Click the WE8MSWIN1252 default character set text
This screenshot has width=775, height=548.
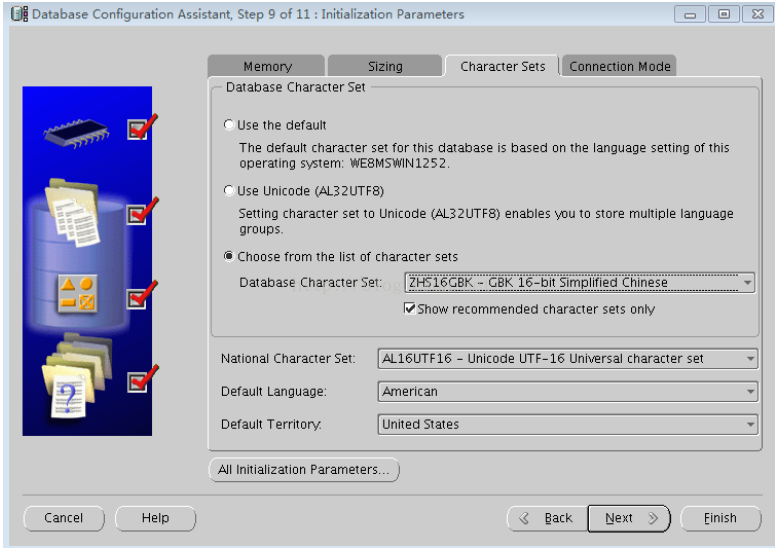coord(398,163)
